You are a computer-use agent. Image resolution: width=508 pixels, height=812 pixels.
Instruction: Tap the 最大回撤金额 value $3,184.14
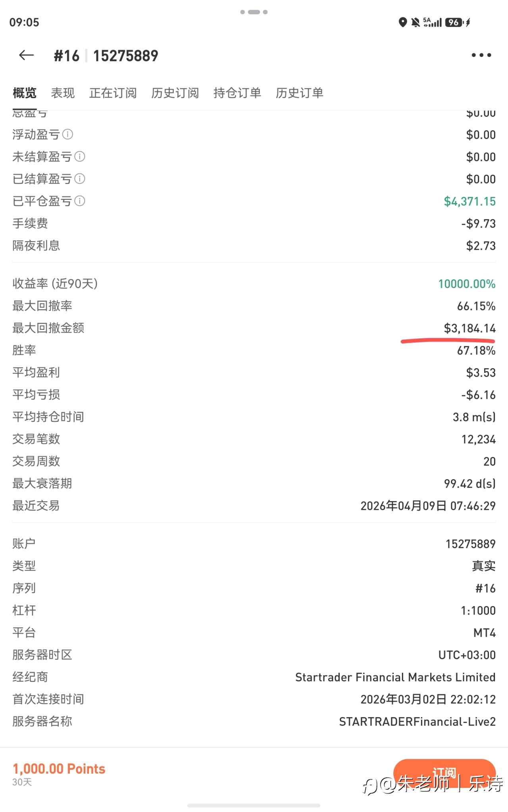470,328
